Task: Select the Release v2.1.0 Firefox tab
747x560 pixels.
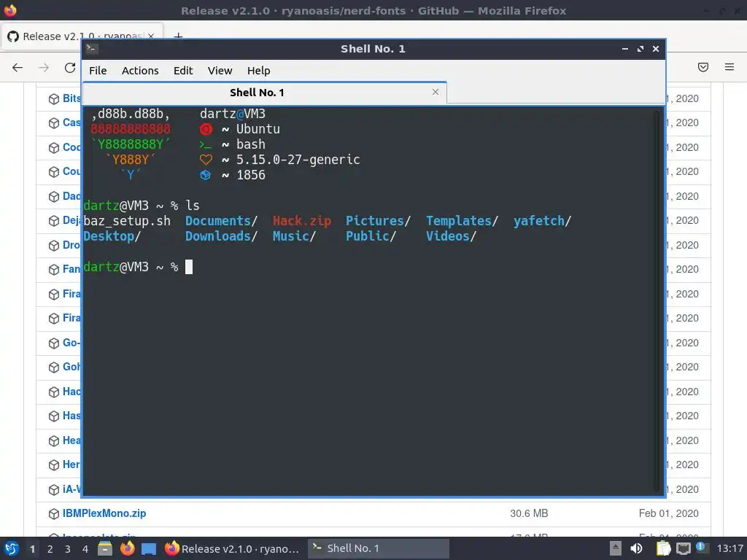Action: click(82, 36)
